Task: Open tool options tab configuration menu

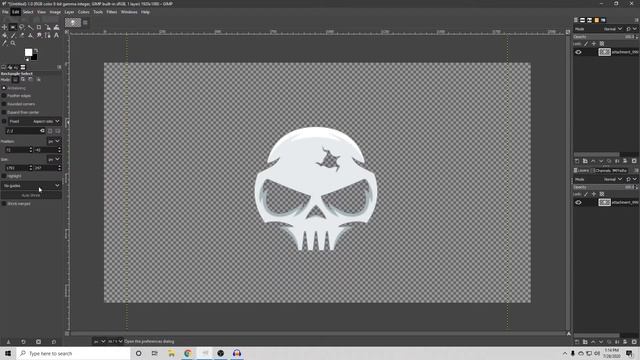Action: pyautogui.click(x=59, y=67)
